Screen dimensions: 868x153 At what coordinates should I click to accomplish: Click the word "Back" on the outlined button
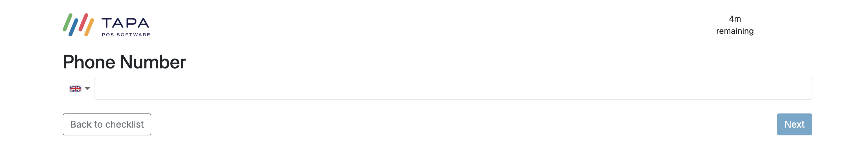[x=81, y=124]
